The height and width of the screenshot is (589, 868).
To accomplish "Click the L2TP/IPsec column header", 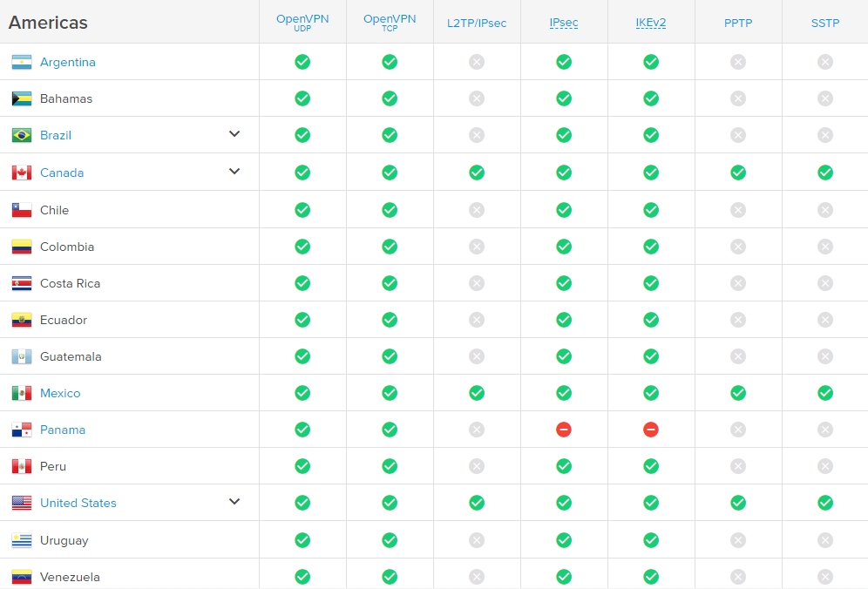I will coord(477,24).
